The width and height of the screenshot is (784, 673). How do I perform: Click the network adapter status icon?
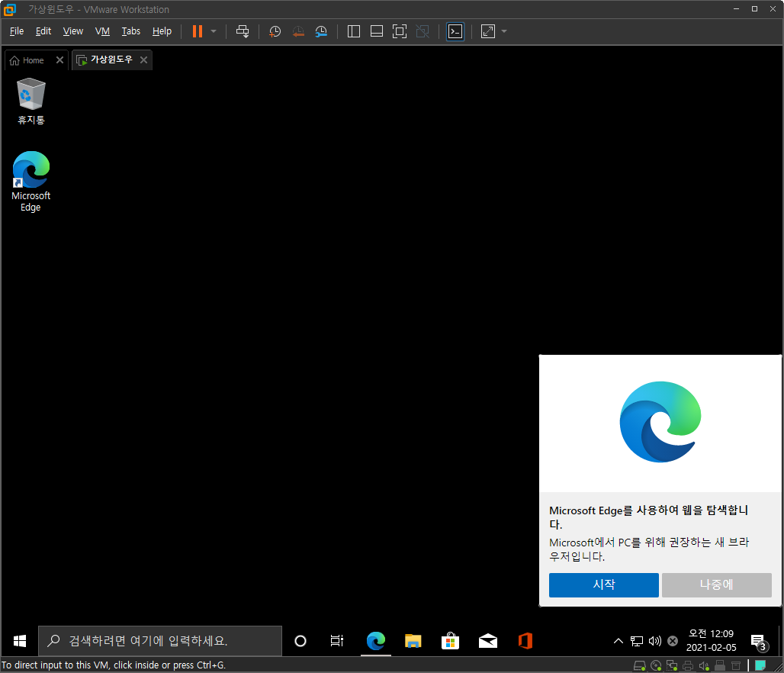click(x=672, y=665)
